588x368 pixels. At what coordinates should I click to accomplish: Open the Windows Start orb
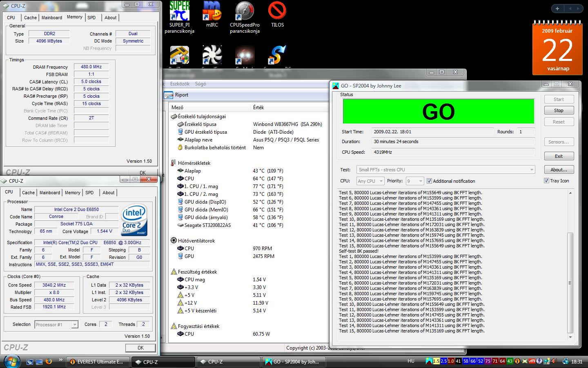pos(11,361)
